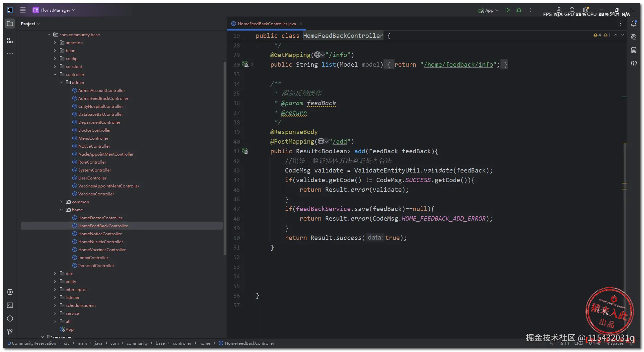Image resolution: width=644 pixels, height=352 pixels.
Task: Open more run actions menu
Action: 530,10
